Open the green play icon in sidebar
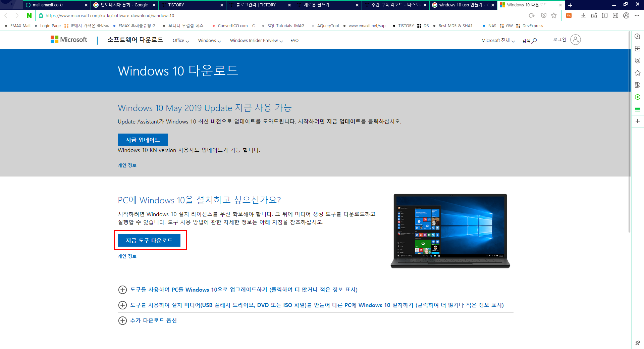644x349 pixels. pyautogui.click(x=638, y=97)
